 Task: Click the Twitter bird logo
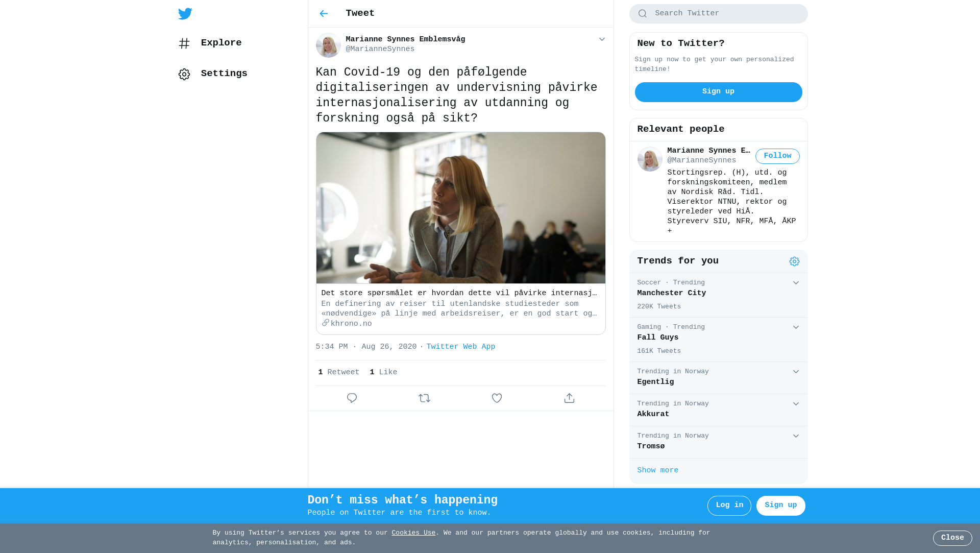[185, 14]
